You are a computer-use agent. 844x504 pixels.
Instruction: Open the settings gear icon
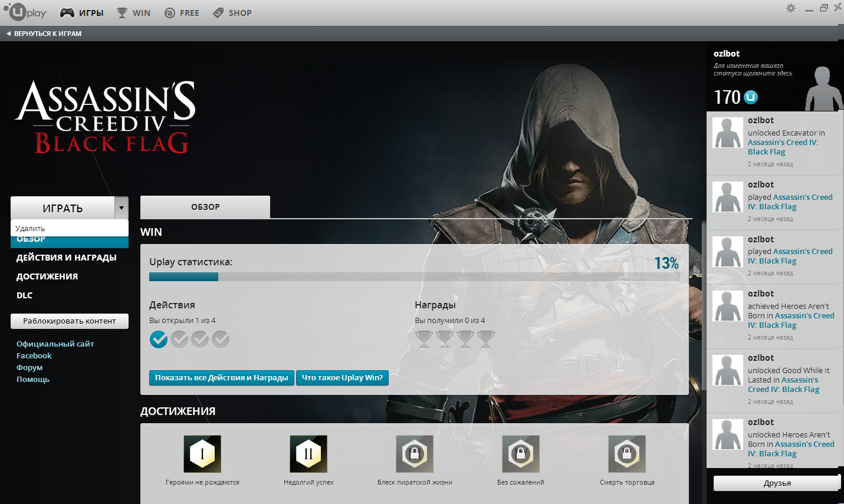coord(791,8)
